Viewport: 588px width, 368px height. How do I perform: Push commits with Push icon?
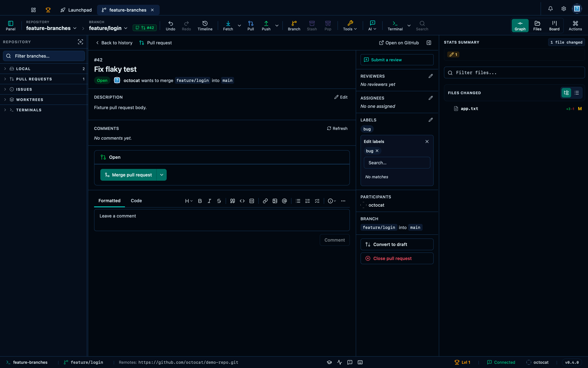click(x=266, y=26)
